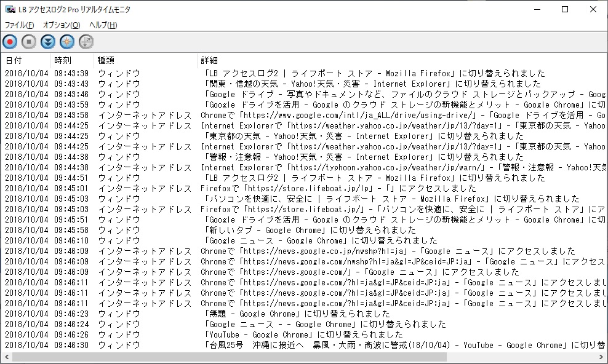Start monitoring with the red record button

pyautogui.click(x=10, y=42)
